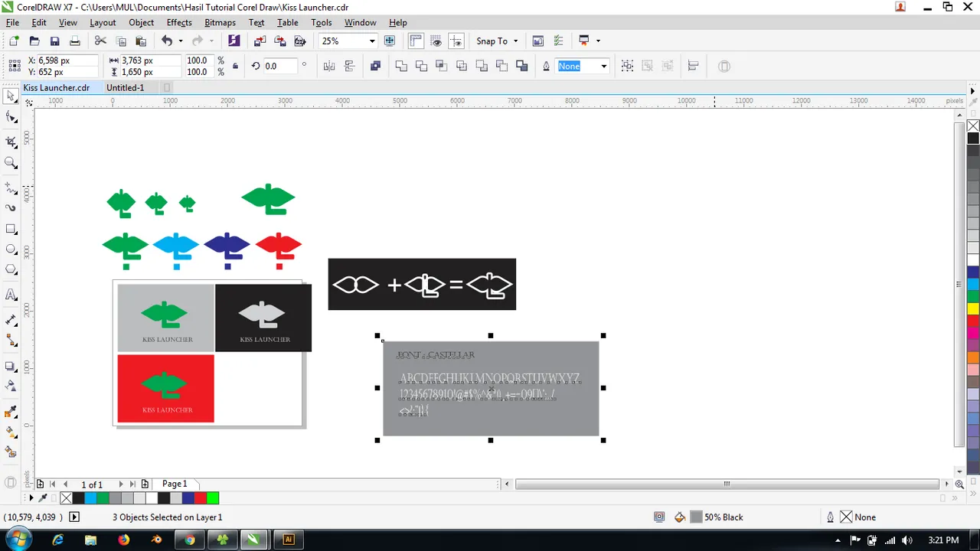Select the Interactive Fill tool
Screen dimensions: 980x551
click(11, 432)
